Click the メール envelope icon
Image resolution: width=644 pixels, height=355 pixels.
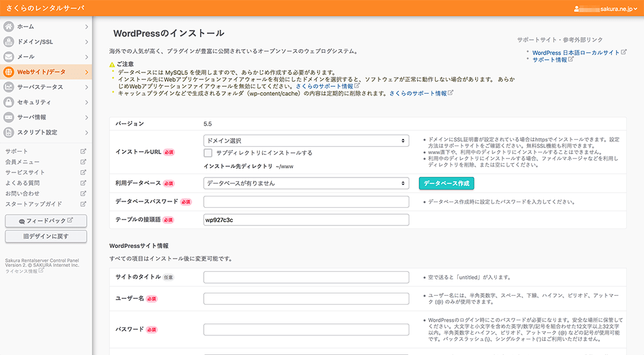[9, 57]
